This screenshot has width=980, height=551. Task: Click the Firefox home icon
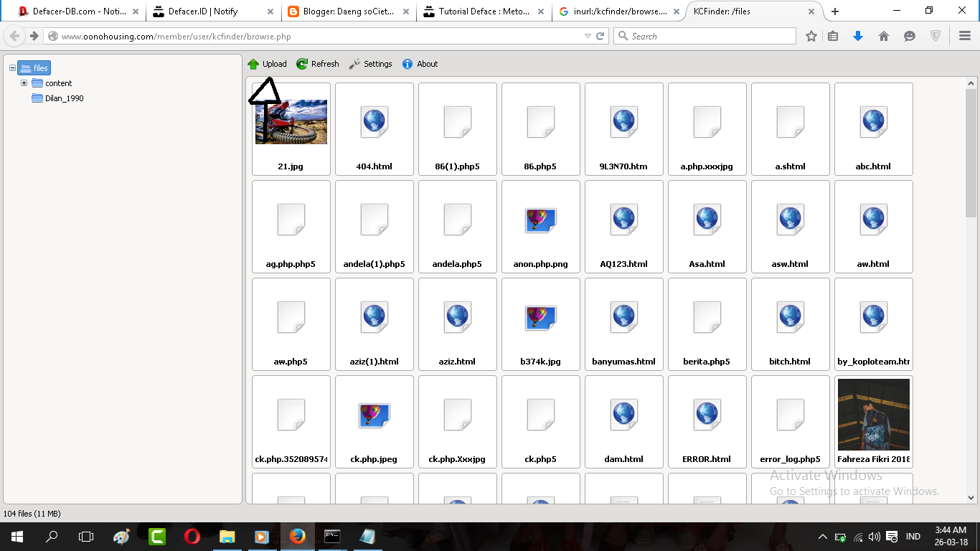[x=883, y=35]
